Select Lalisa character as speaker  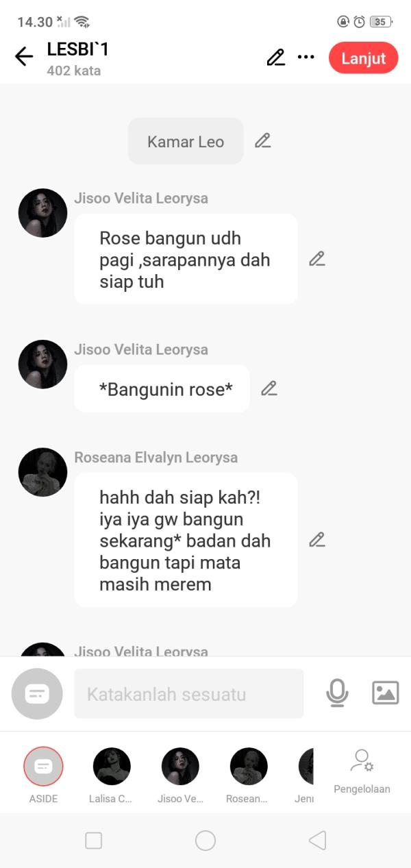pyautogui.click(x=112, y=774)
